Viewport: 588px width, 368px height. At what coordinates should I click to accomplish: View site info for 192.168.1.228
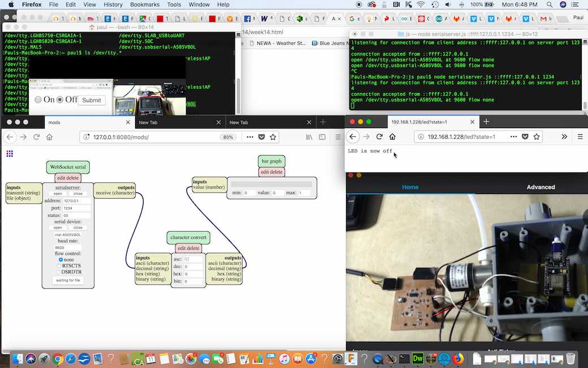421,136
